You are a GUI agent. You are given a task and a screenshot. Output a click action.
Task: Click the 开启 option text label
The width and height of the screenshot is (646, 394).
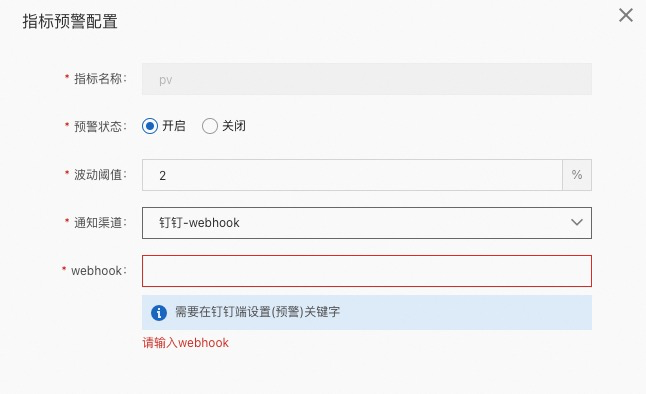(x=174, y=126)
